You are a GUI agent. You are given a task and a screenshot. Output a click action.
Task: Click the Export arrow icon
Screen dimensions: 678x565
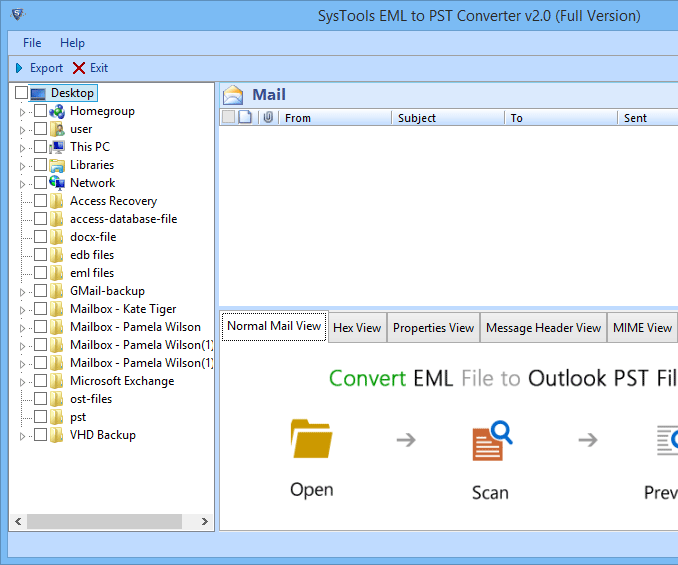tap(19, 68)
